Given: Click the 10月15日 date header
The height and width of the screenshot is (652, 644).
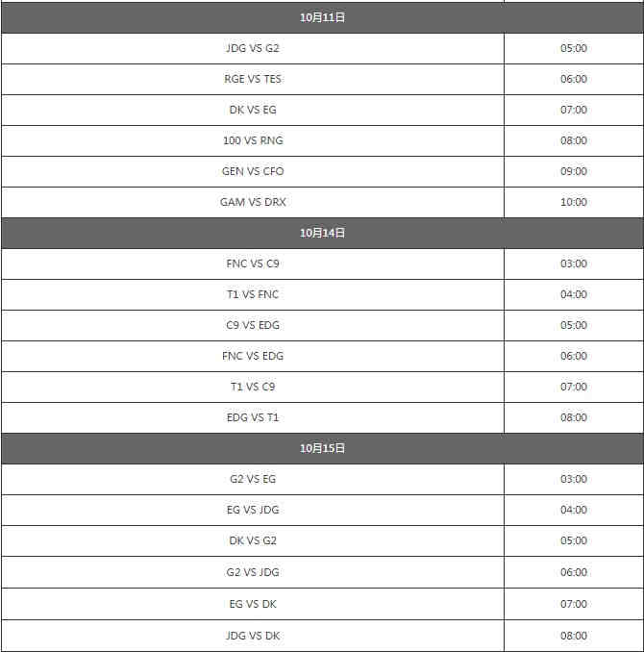Looking at the screenshot, I should (322, 448).
